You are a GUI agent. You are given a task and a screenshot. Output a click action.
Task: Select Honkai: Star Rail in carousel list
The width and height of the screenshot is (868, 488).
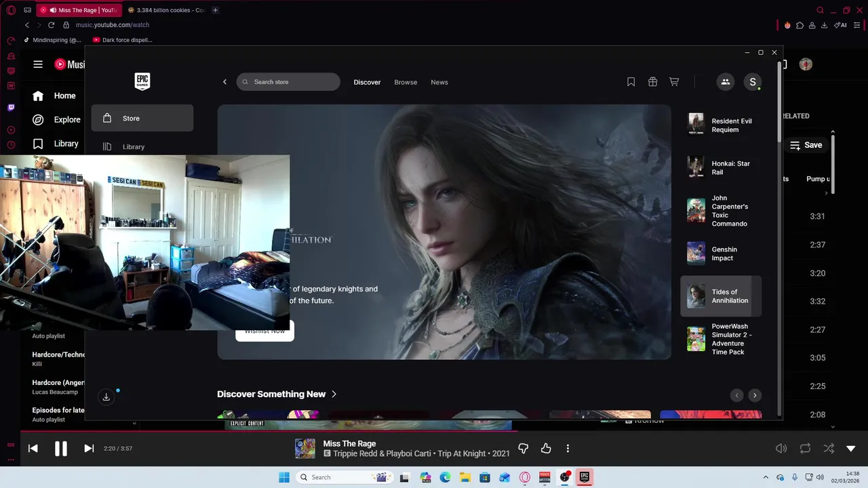tap(721, 167)
